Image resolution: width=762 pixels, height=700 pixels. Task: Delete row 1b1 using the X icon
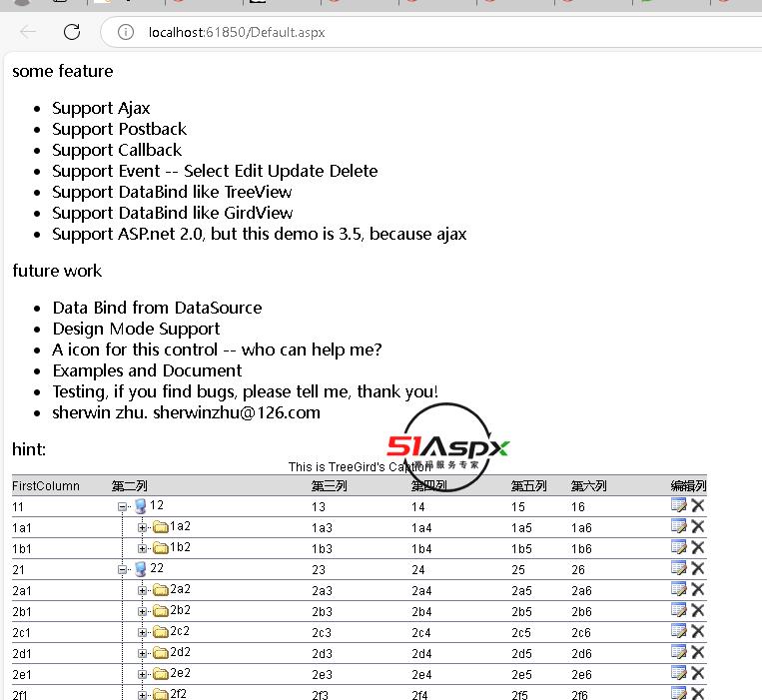pos(698,547)
